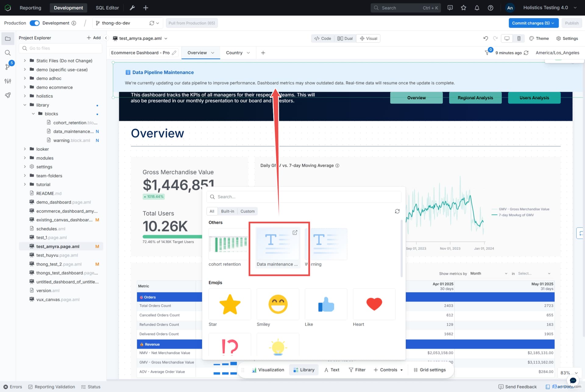
Task: Click the notifications bell icon
Action: click(477, 8)
